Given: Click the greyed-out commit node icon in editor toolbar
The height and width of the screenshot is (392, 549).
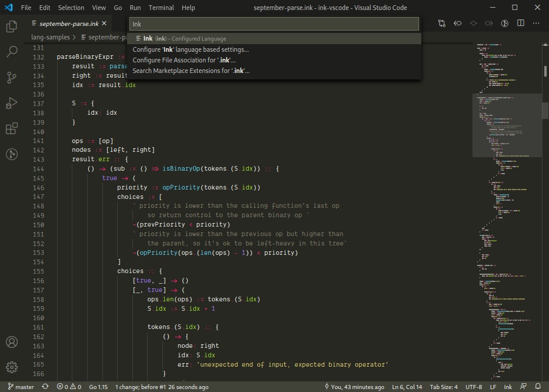Looking at the screenshot, I should (473, 24).
